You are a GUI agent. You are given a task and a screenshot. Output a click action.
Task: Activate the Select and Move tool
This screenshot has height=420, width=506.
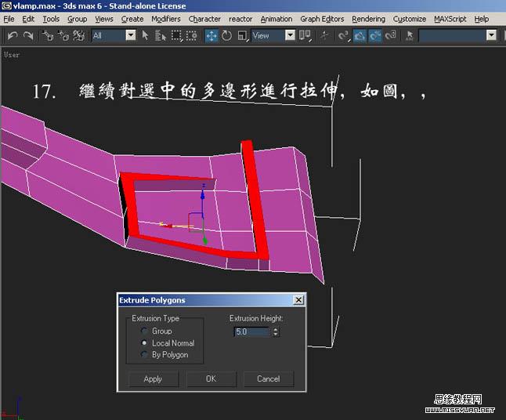(x=211, y=35)
